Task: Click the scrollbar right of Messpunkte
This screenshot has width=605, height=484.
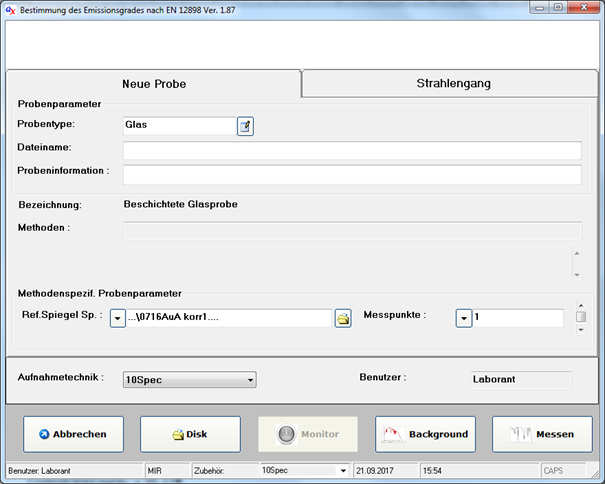Action: pyautogui.click(x=580, y=318)
